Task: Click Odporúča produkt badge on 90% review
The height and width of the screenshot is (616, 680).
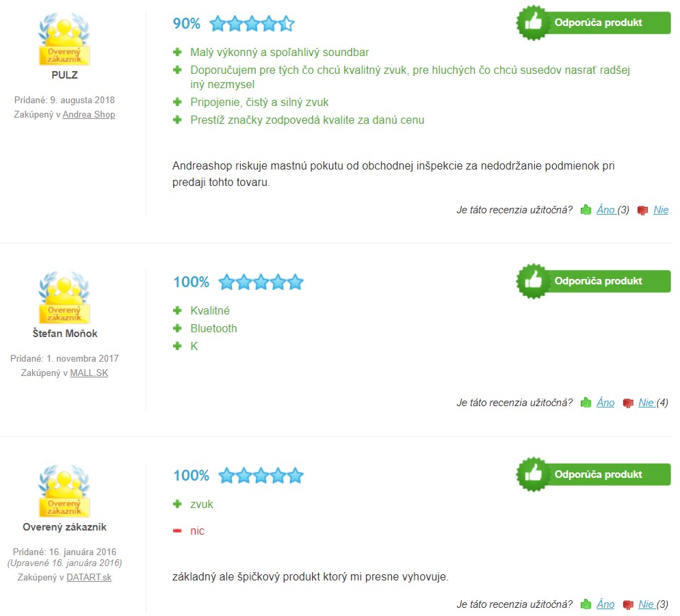Action: point(593,23)
